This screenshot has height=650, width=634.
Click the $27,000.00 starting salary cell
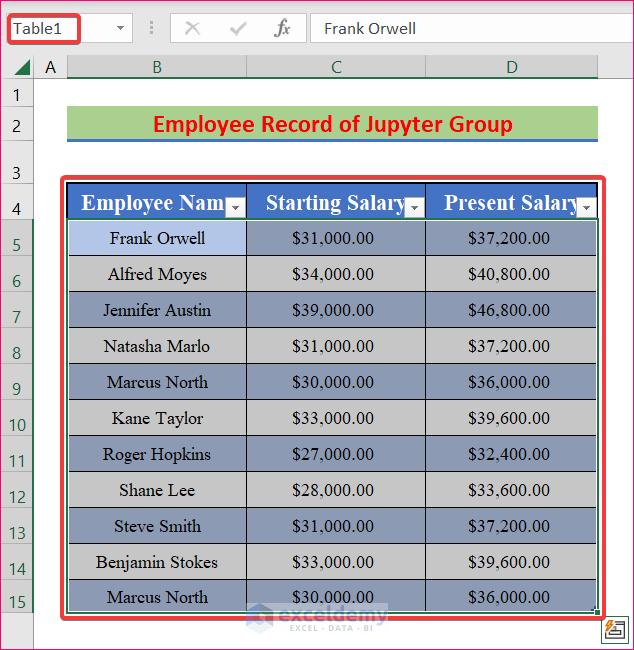click(336, 454)
